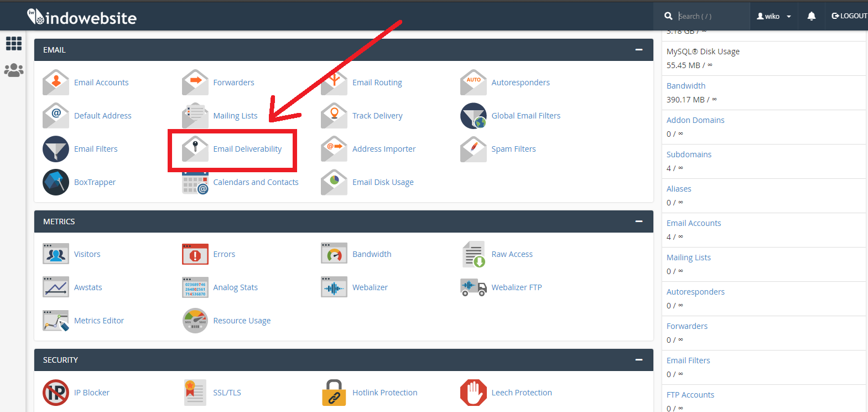
Task: Click the Autoresponders AUTO icon
Action: [474, 83]
